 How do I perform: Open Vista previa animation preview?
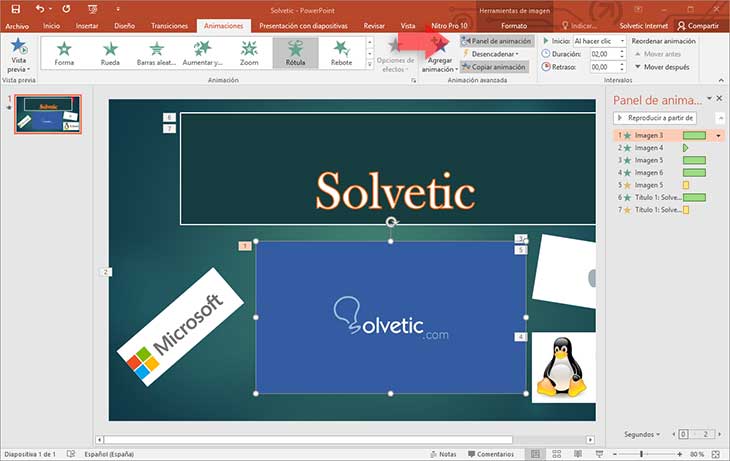tap(19, 56)
